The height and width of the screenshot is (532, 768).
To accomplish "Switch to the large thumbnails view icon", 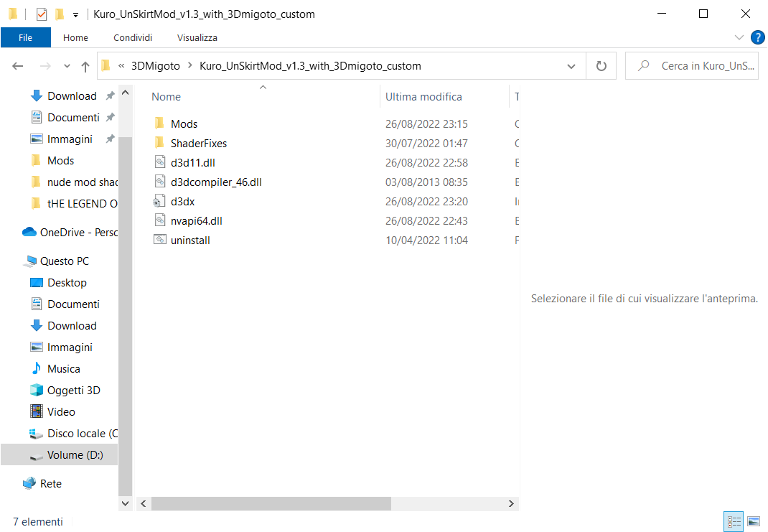I will 754,521.
